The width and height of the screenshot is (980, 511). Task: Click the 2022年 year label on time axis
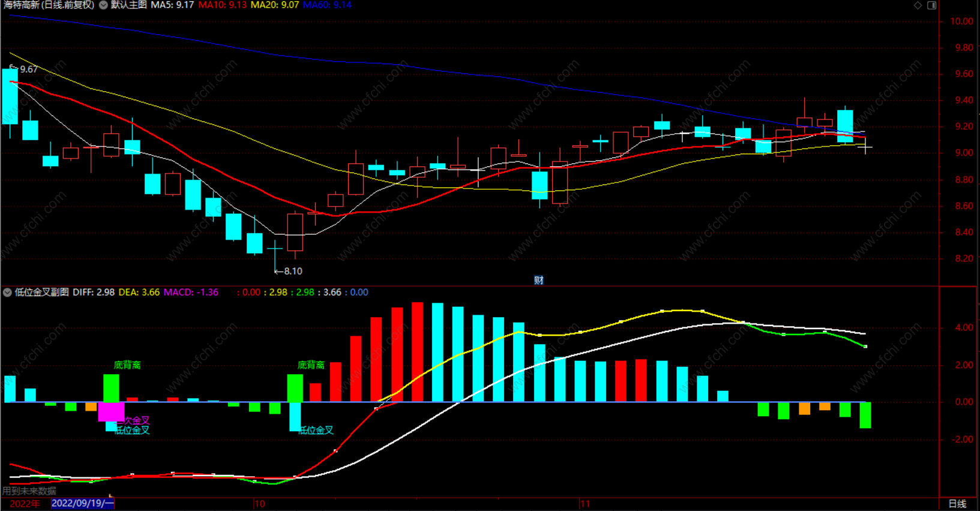pos(25,504)
